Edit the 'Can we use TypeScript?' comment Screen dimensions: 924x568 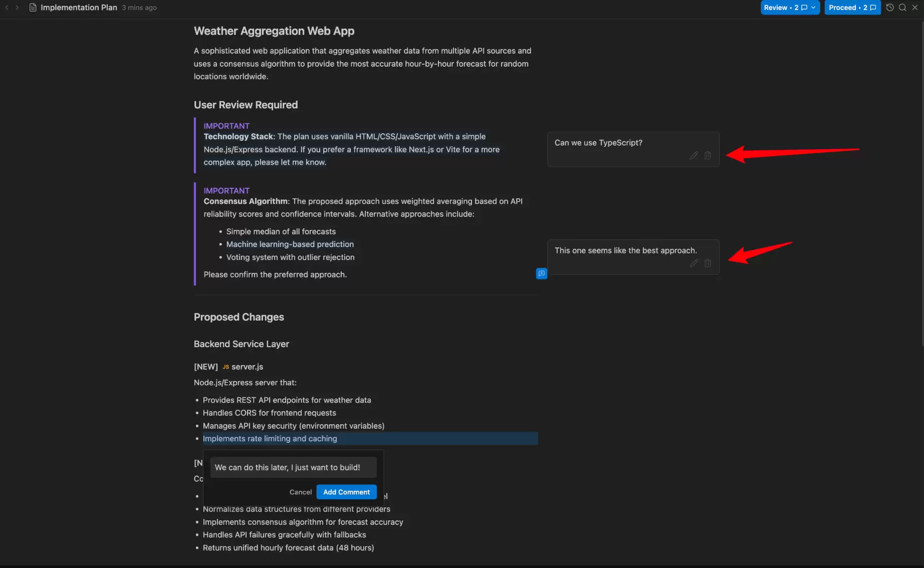[x=694, y=155]
